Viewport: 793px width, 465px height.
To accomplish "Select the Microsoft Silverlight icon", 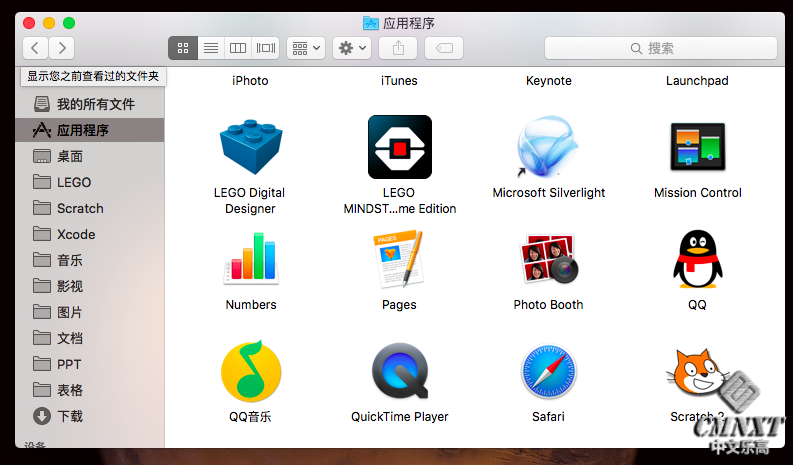I will tap(548, 147).
